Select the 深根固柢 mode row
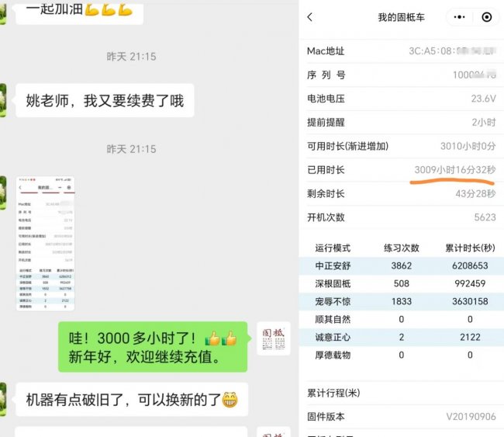 coord(401,283)
